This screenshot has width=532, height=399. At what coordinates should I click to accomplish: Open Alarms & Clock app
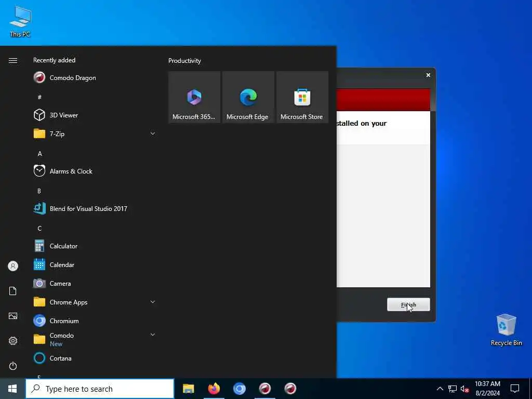pyautogui.click(x=95, y=171)
